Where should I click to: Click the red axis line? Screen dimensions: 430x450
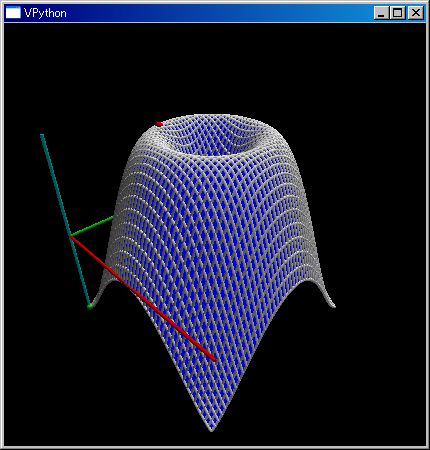coord(143,298)
